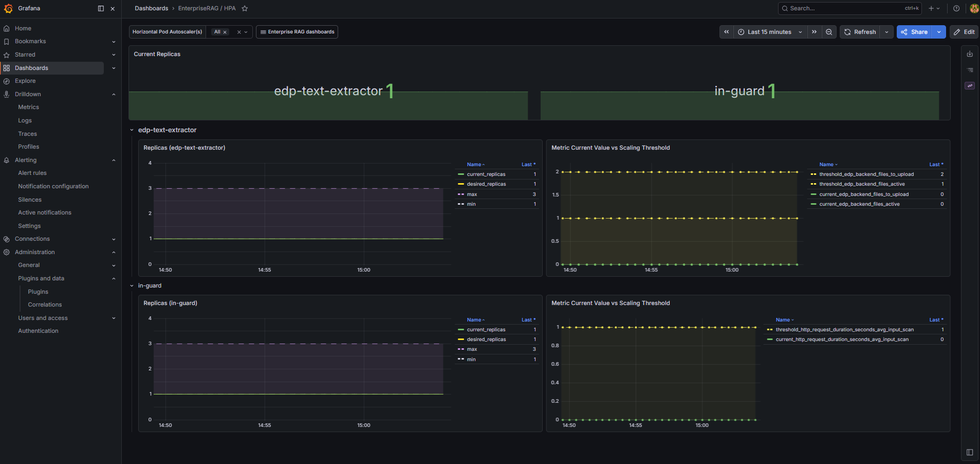Expand the Bookmarks section
Image resolution: width=980 pixels, height=464 pixels.
(x=114, y=42)
